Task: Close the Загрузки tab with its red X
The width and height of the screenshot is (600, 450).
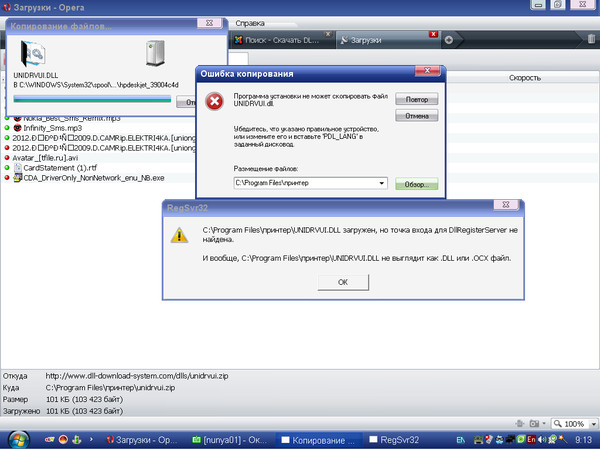Action: pos(433,34)
